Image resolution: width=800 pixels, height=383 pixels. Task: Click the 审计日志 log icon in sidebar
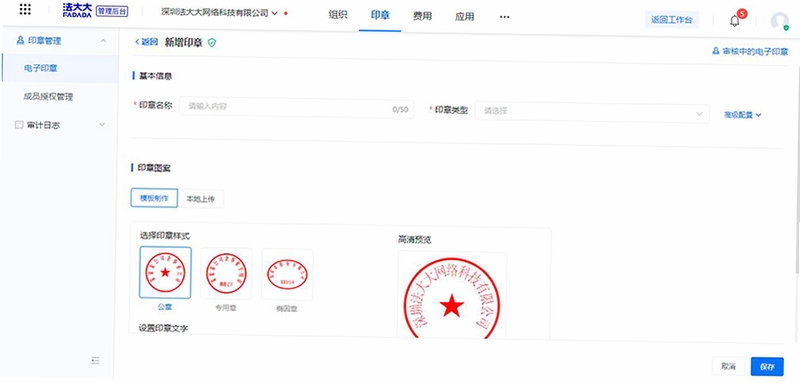19,124
